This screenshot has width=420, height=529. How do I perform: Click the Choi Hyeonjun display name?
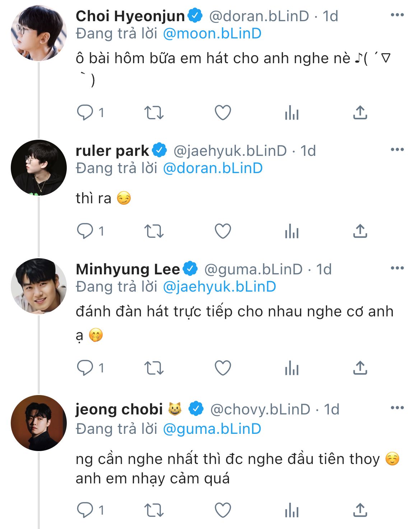(130, 16)
